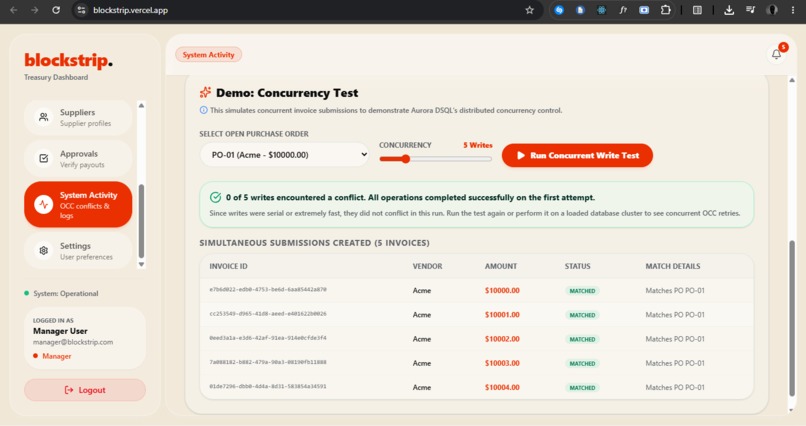Open site info icon in address bar
Screen dimensions: 806x426
(81, 10)
